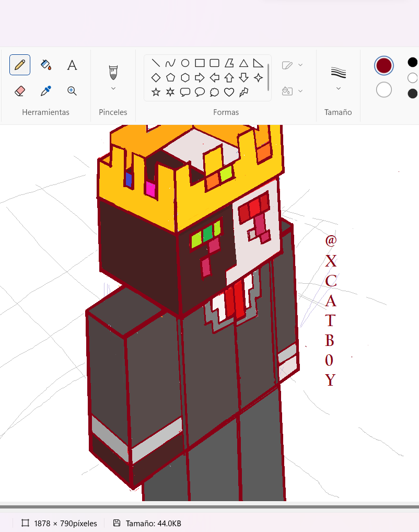Screen dimensions: 419x532
Task: Choose the Rectangle shape
Action: [x=200, y=63]
